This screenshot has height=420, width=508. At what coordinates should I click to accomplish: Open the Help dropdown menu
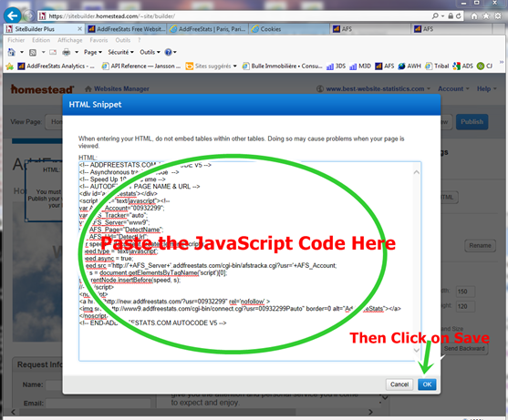[486, 88]
